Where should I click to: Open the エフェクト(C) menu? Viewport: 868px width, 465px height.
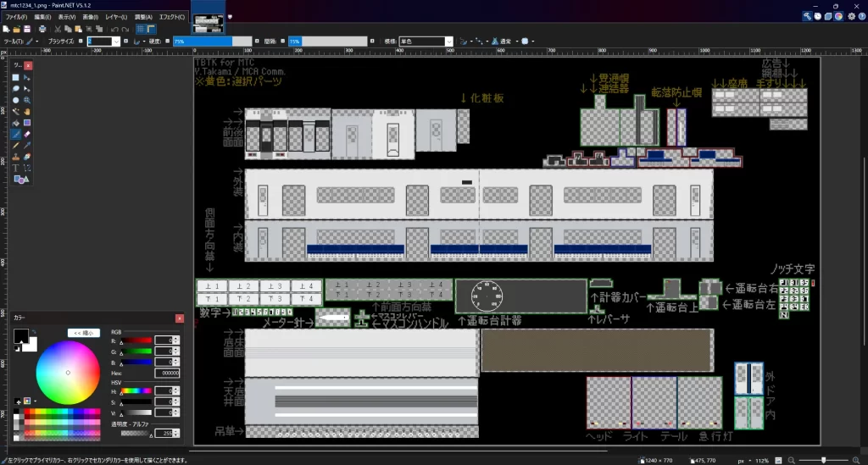tap(171, 17)
